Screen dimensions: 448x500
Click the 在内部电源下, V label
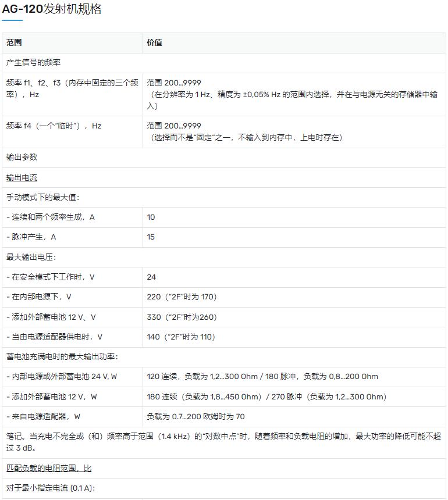pyautogui.click(x=39, y=297)
